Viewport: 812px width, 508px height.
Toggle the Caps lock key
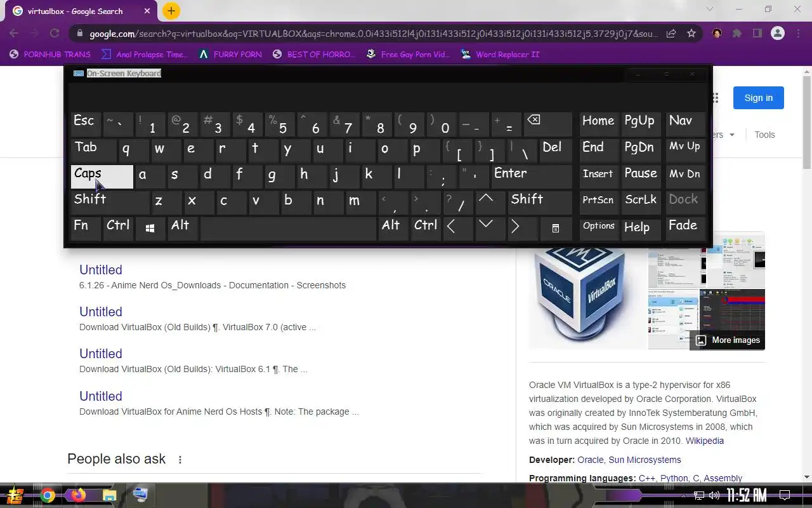click(x=102, y=177)
